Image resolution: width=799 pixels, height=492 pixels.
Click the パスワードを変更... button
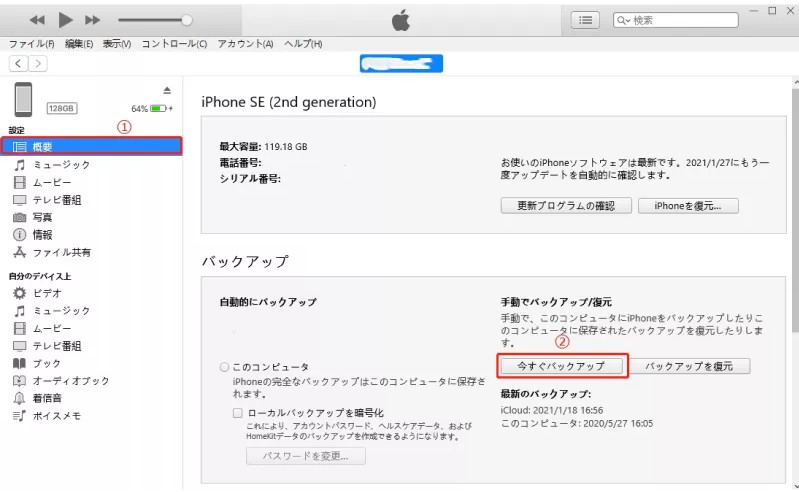point(305,456)
